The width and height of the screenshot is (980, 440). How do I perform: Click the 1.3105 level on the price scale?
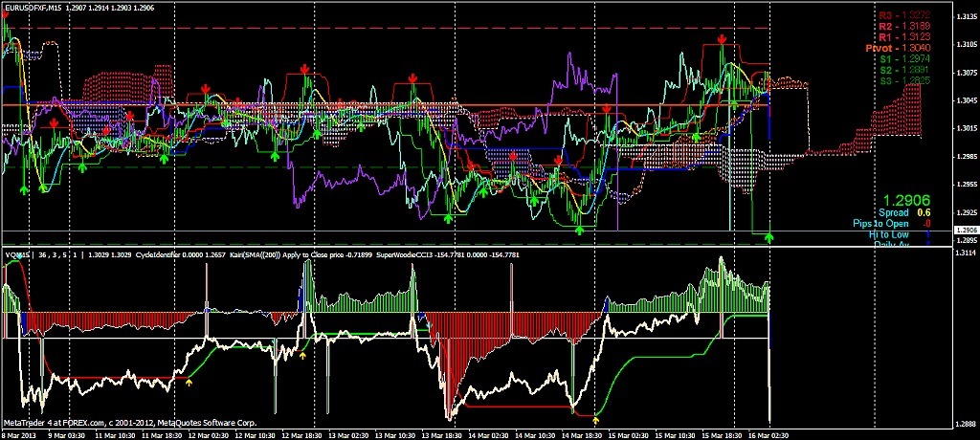(967, 44)
